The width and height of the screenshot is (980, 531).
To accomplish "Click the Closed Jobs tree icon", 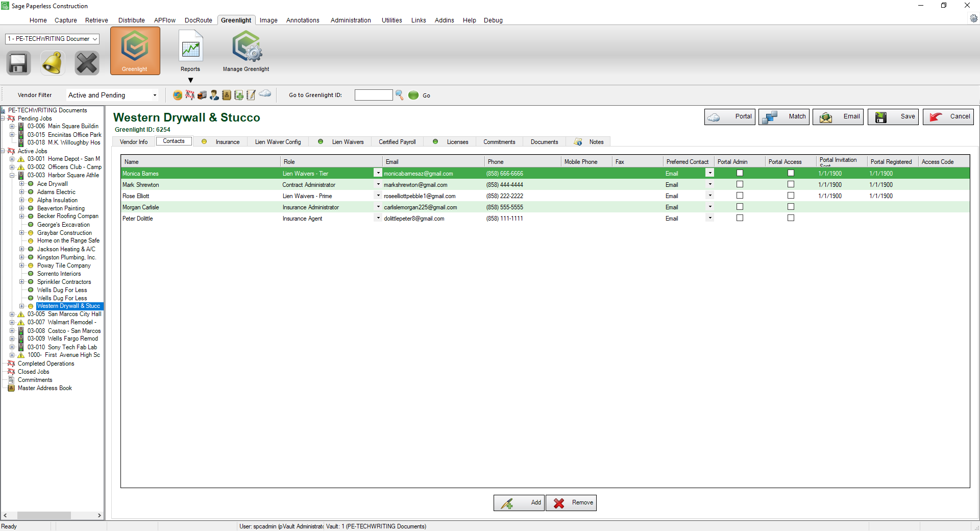I will click(11, 372).
